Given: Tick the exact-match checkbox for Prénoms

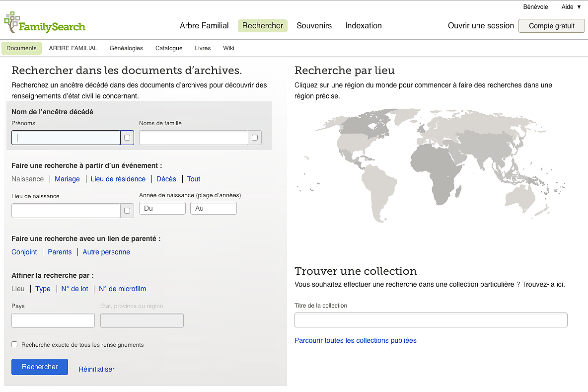Looking at the screenshot, I should click(x=127, y=138).
